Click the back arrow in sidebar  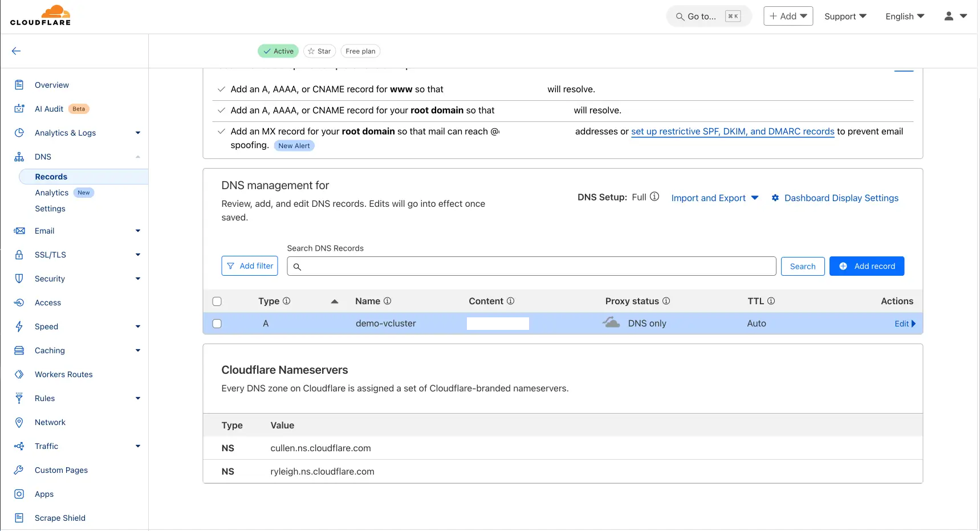tap(16, 51)
